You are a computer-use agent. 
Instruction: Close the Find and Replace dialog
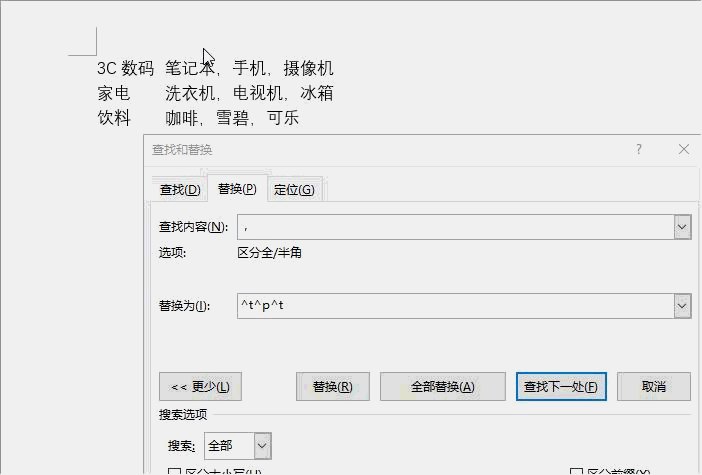[684, 149]
